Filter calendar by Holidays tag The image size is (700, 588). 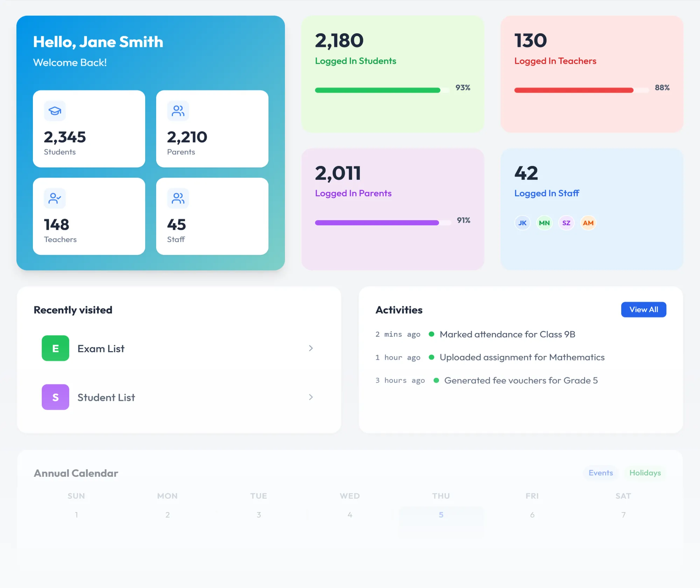[x=645, y=473]
